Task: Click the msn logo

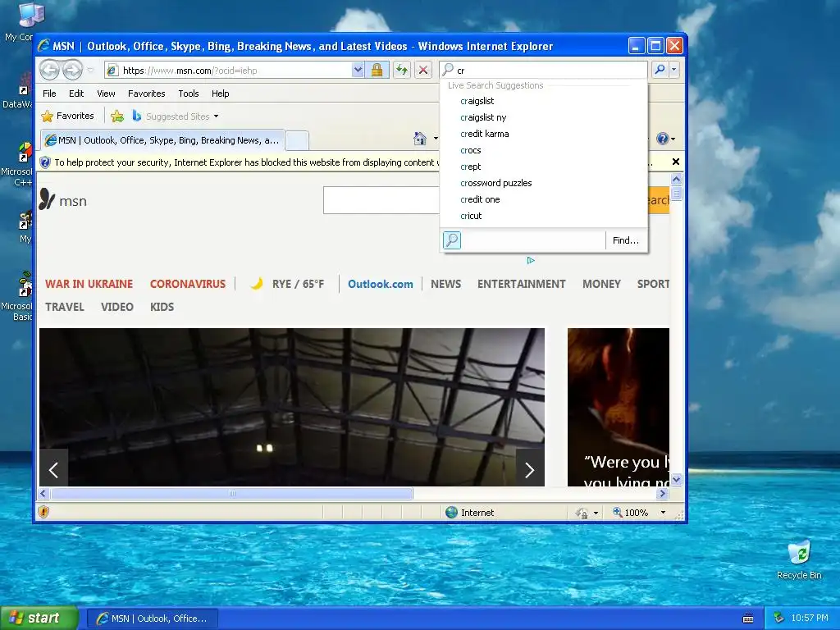Action: [x=62, y=200]
